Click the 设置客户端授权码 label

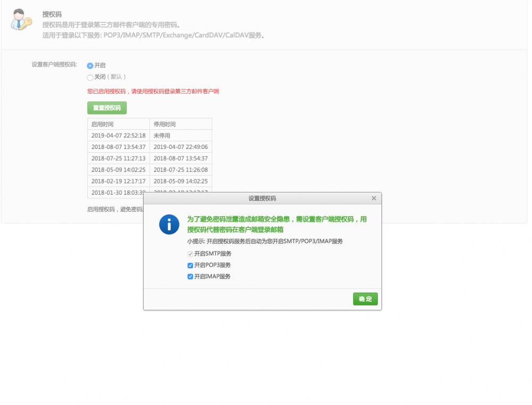(54, 65)
